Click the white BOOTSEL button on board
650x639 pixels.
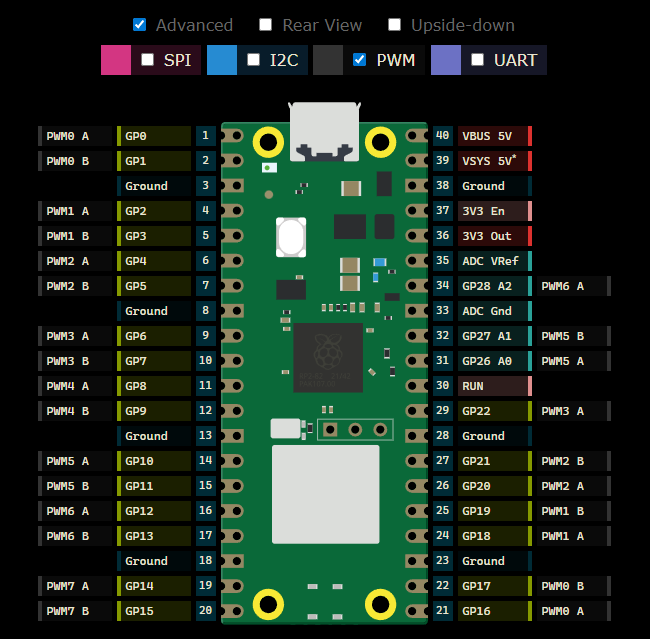click(290, 237)
